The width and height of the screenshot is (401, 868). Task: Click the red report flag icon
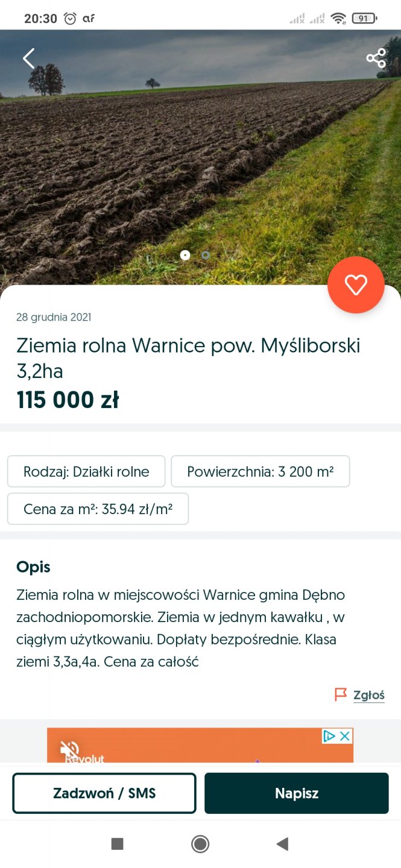[x=341, y=694]
